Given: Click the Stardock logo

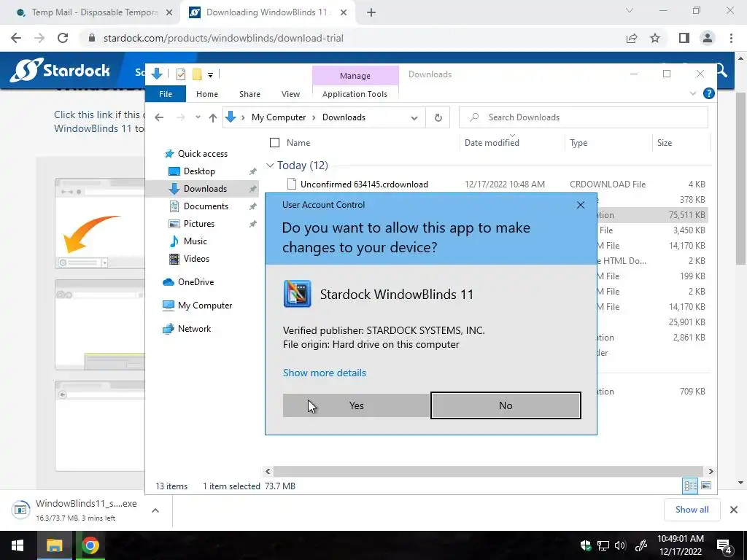Looking at the screenshot, I should click(60, 71).
